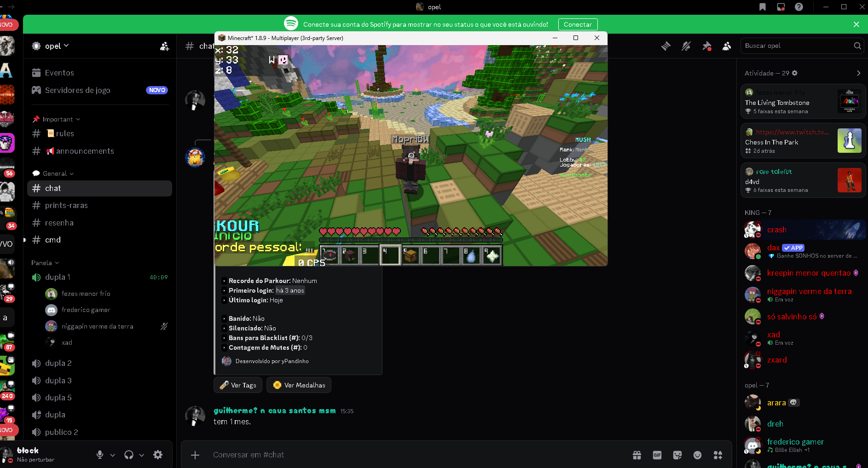Click the Conectar button in the Spotify banner
The width and height of the screenshot is (868, 468).
coord(578,24)
